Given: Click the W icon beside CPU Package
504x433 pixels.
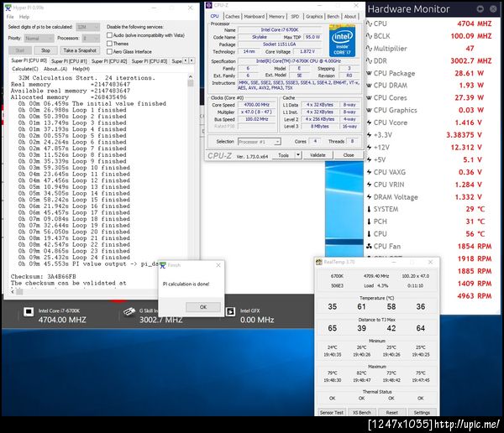Looking at the screenshot, I should pyautogui.click(x=369, y=73).
